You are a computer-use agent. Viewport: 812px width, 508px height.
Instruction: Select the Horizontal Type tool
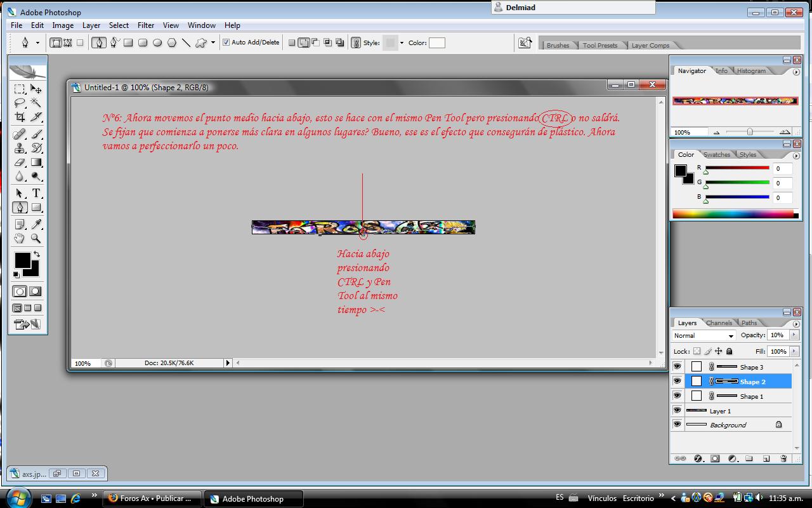tap(36, 193)
